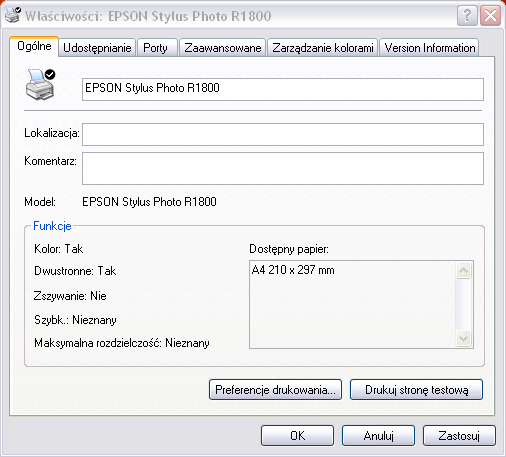Go to the Zaawansowane tab

click(x=223, y=48)
